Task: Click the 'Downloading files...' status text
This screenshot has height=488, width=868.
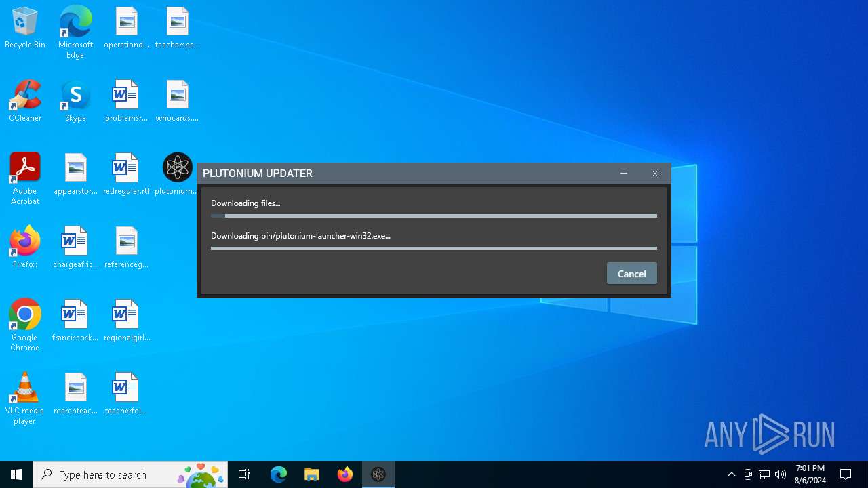Action: click(245, 203)
